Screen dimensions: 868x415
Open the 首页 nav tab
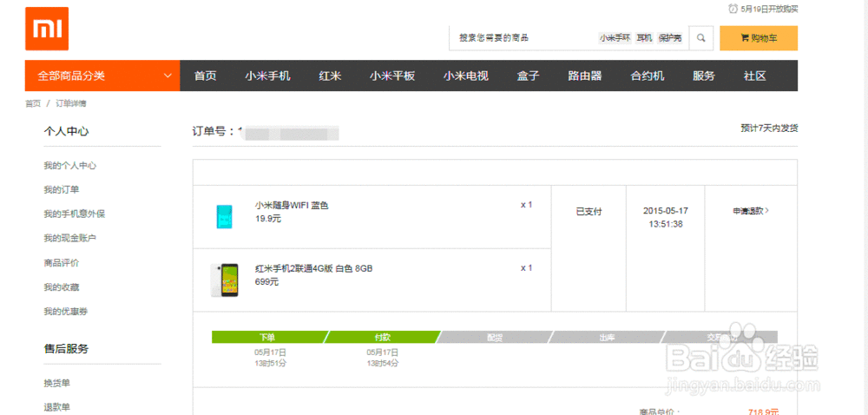206,76
